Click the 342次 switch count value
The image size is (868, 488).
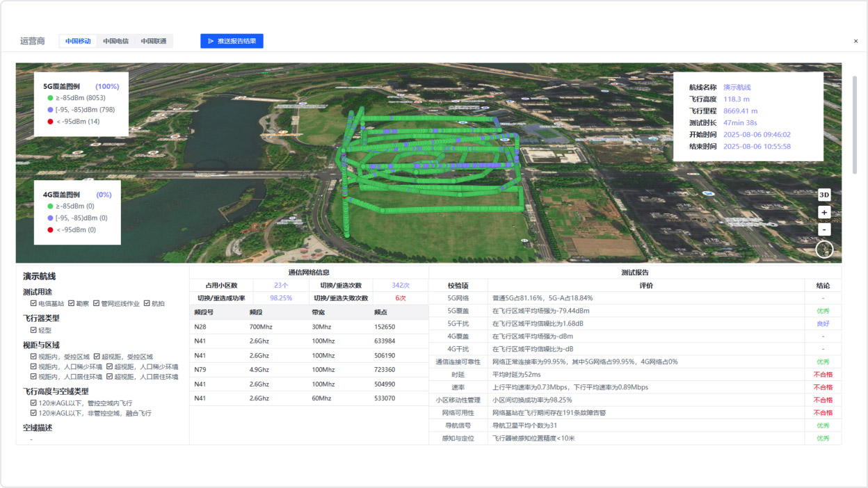coord(401,286)
